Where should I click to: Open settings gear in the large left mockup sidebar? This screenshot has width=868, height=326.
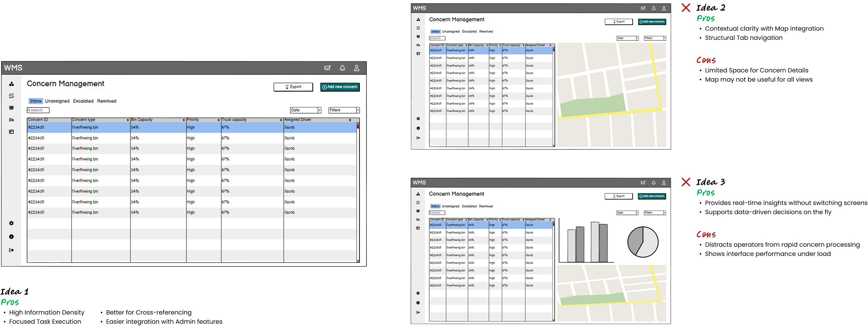[11, 223]
